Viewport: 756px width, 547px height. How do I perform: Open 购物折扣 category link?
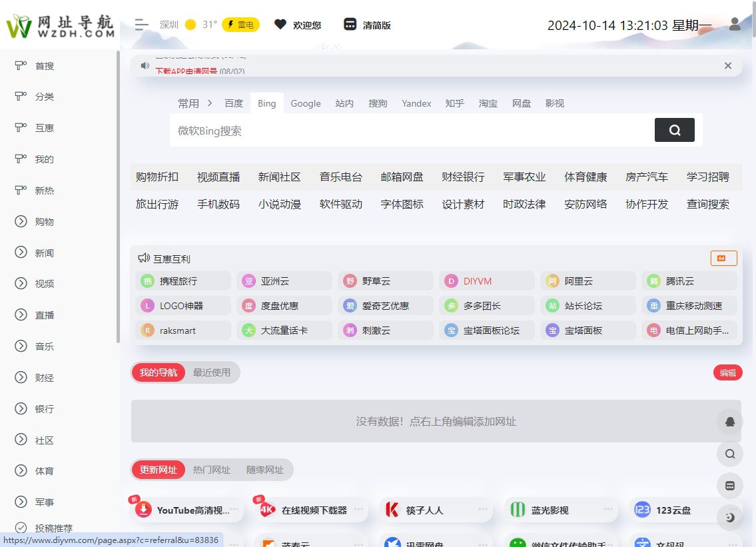[157, 177]
